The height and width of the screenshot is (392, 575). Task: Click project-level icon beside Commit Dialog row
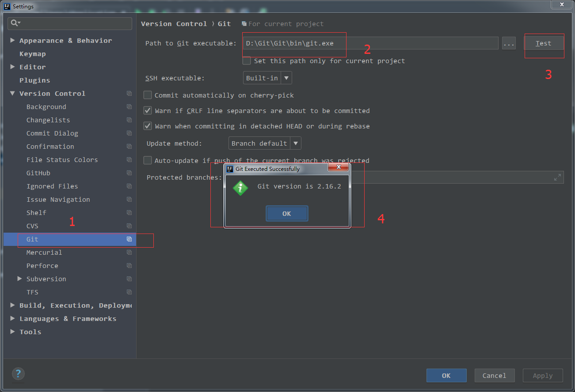pos(129,133)
